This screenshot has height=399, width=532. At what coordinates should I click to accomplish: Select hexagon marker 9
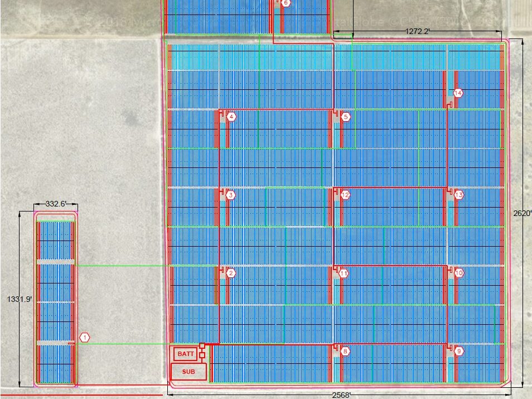click(x=458, y=351)
